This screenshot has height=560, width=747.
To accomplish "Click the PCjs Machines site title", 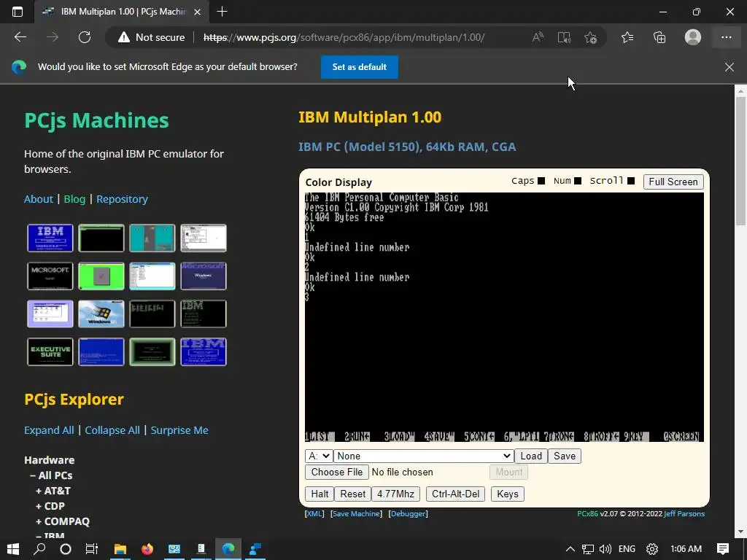I will (x=97, y=120).
